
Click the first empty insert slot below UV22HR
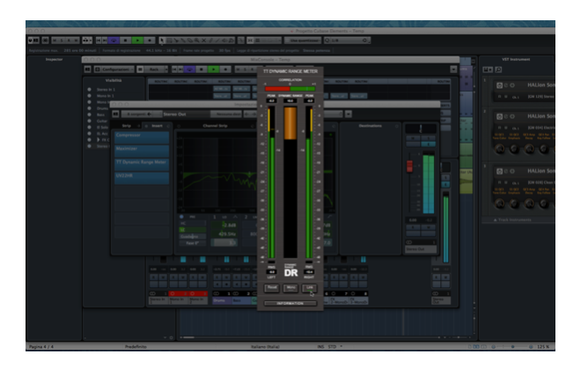(142, 192)
